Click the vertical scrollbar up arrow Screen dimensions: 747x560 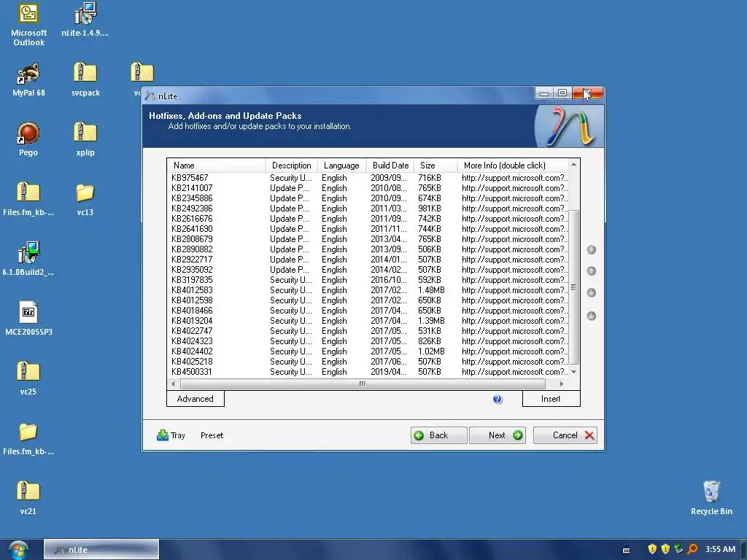pyautogui.click(x=573, y=164)
